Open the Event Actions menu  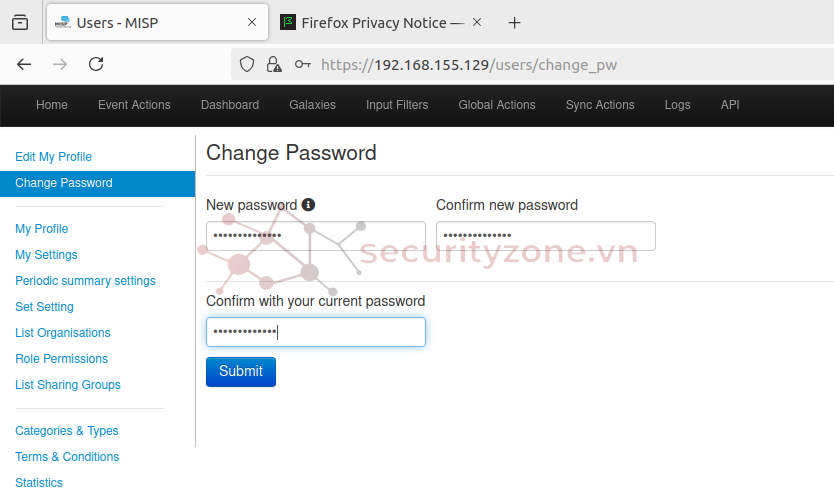click(134, 105)
